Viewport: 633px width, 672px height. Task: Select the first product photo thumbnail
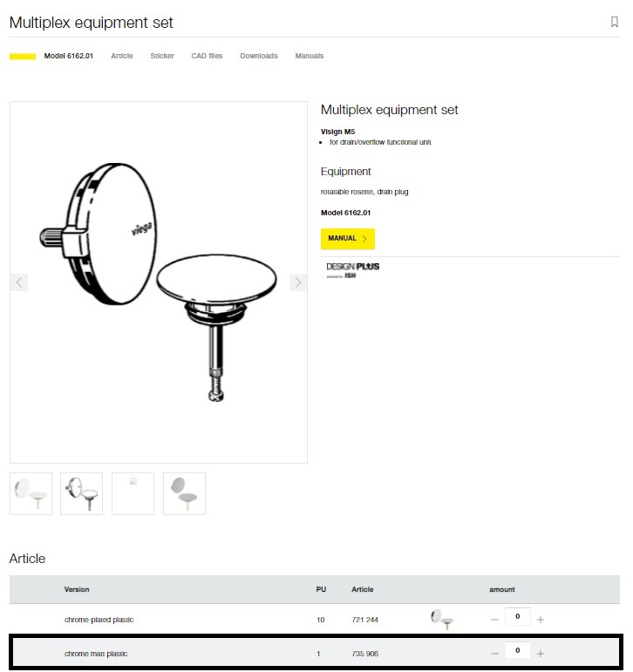pyautogui.click(x=31, y=493)
